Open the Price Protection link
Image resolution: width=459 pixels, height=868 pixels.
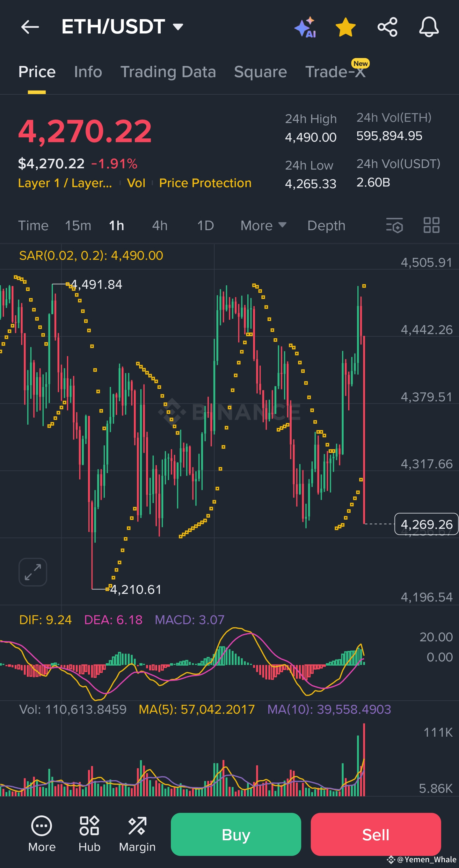[205, 183]
